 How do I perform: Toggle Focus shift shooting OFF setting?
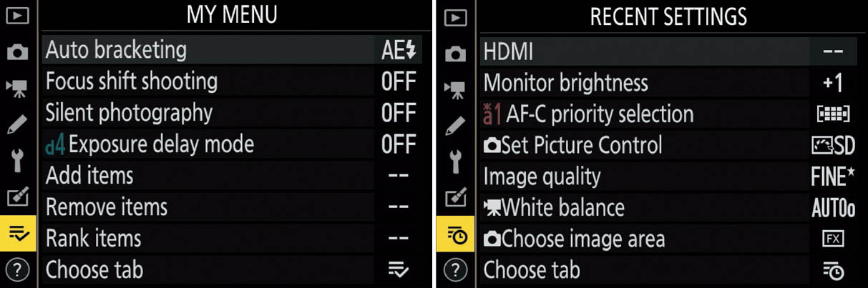[x=398, y=81]
